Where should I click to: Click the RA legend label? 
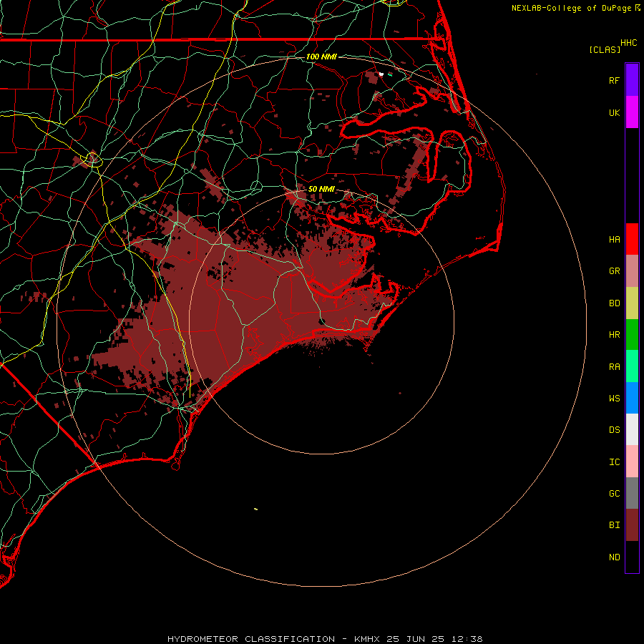pos(614,366)
